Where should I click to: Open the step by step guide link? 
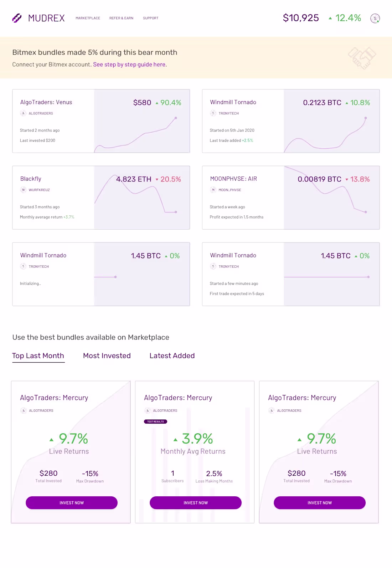click(x=129, y=65)
